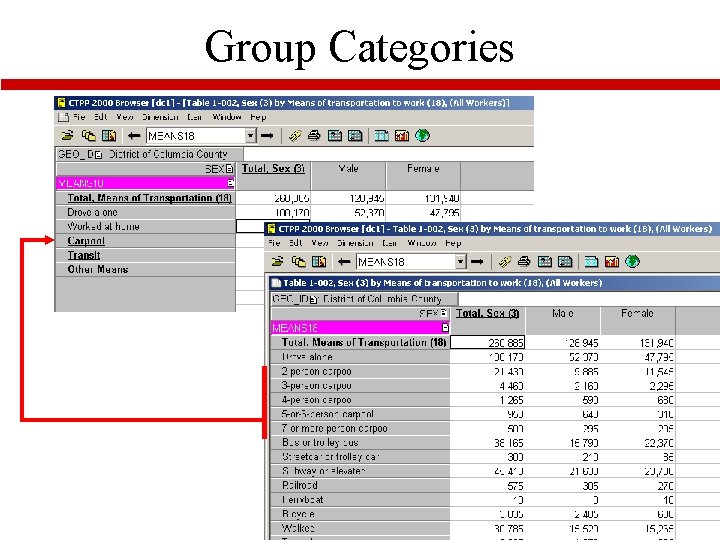
Task: Click cyan table icon in back window toolbar
Action: 382,135
